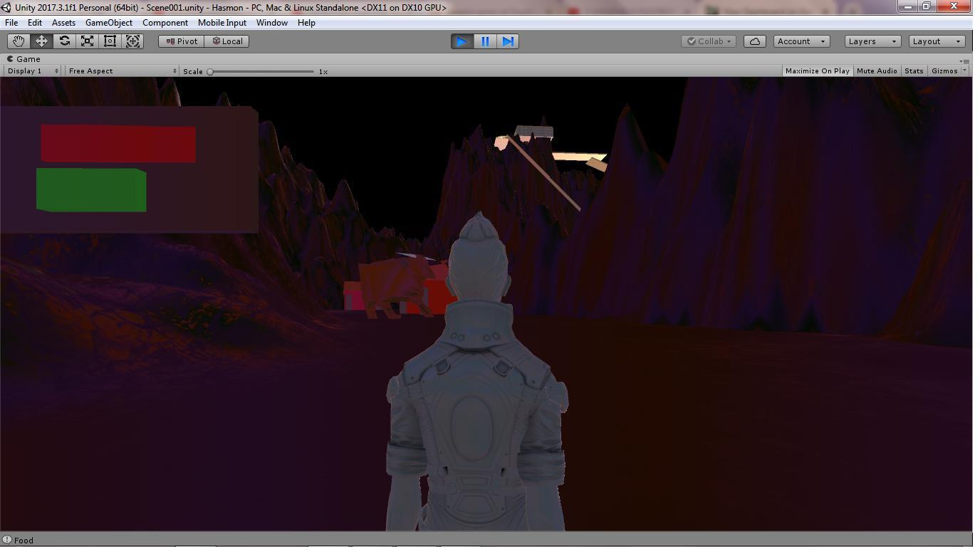Click the red bar in the game HUD

point(118,144)
